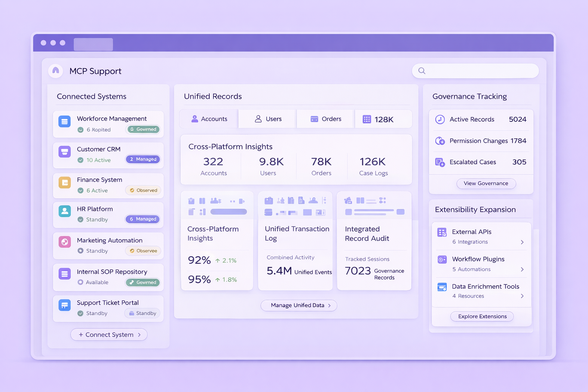Click the Customer CRM icon
The width and height of the screenshot is (588, 392).
[64, 152]
